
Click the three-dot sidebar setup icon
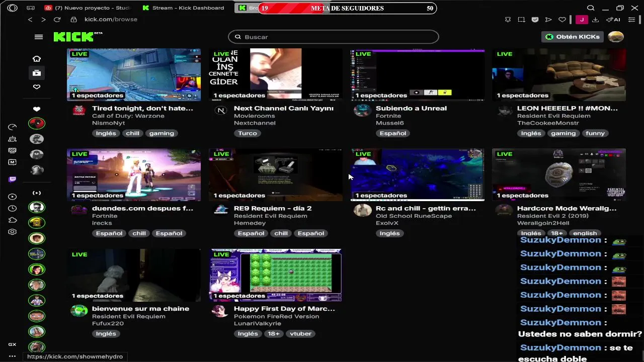point(13,356)
